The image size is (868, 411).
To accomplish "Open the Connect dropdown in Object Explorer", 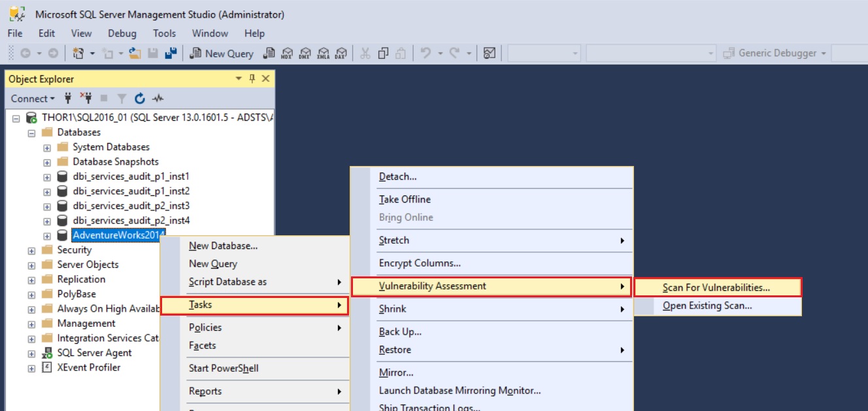I will (33, 99).
